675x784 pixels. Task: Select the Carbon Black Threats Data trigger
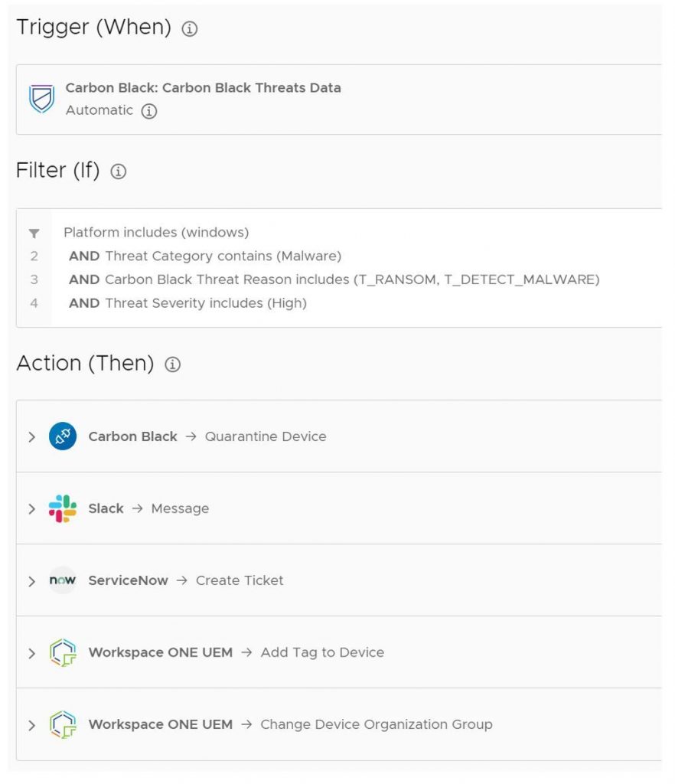point(203,88)
